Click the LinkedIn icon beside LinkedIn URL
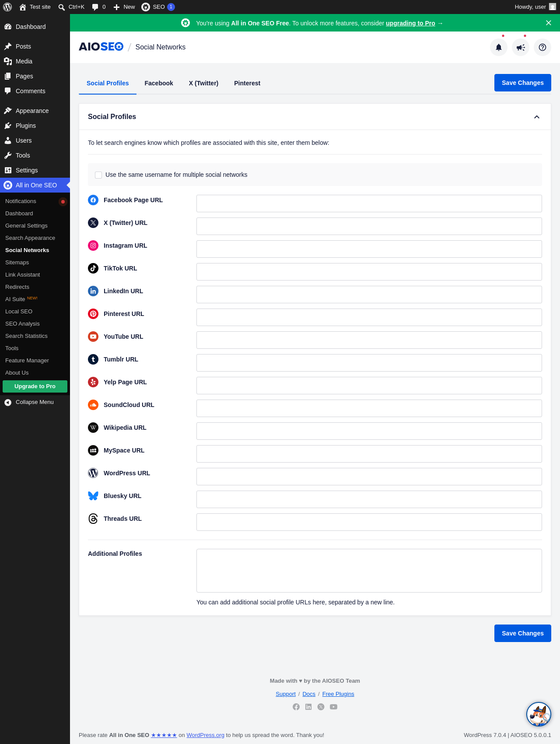This screenshot has width=560, height=744. tap(93, 291)
